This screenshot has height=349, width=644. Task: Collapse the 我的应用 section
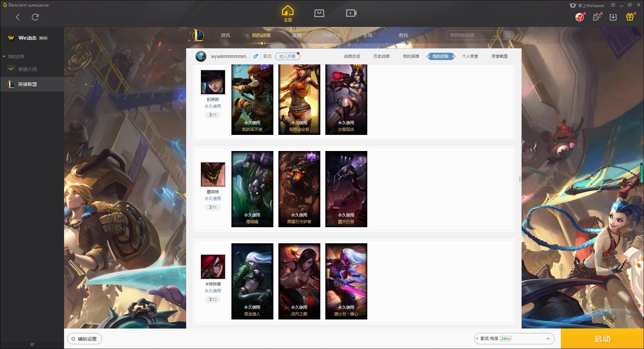[13, 56]
